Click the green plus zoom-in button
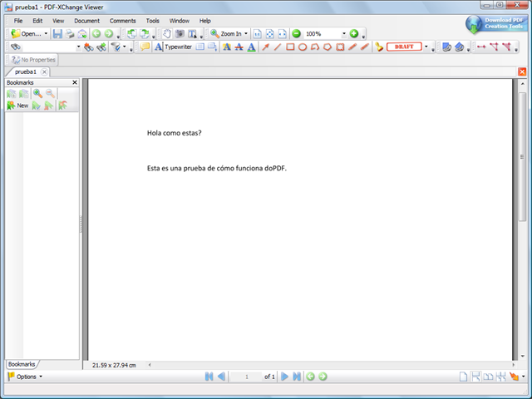532x399 pixels. point(354,33)
